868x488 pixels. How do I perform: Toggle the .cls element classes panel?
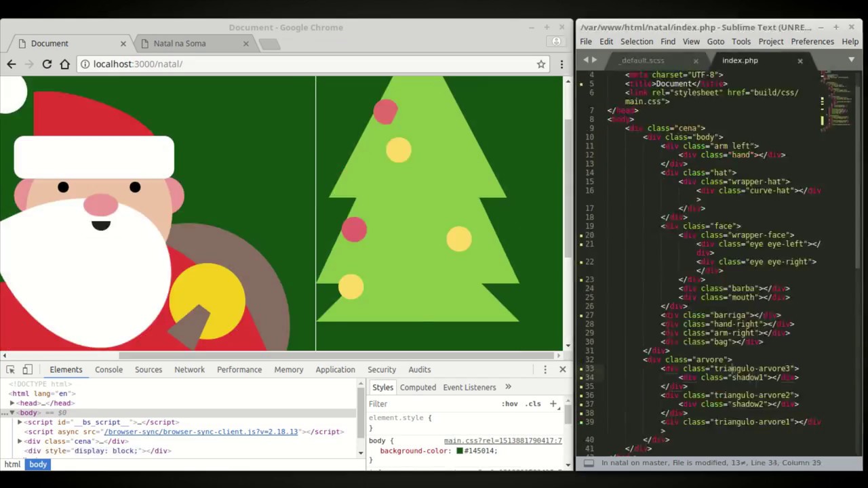tap(533, 403)
